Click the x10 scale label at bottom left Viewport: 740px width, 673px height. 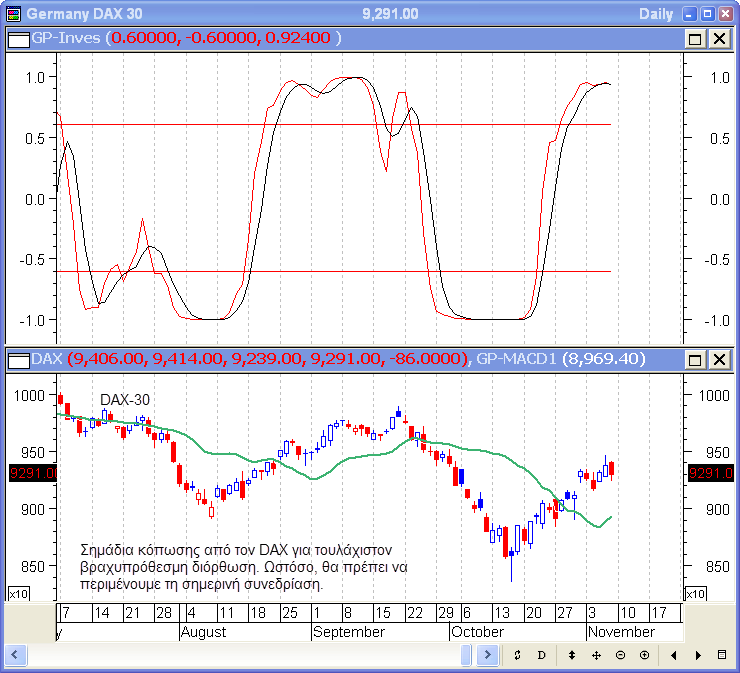pyautogui.click(x=18, y=594)
